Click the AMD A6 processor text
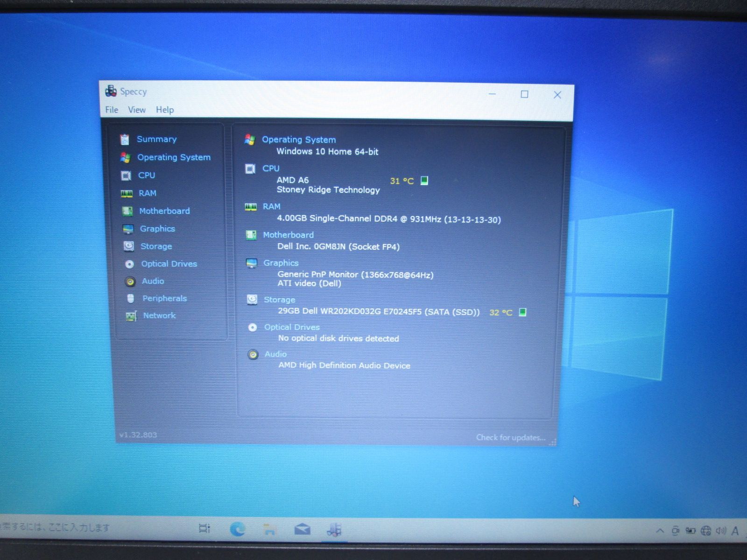Screen dimensions: 747x560 pos(293,180)
